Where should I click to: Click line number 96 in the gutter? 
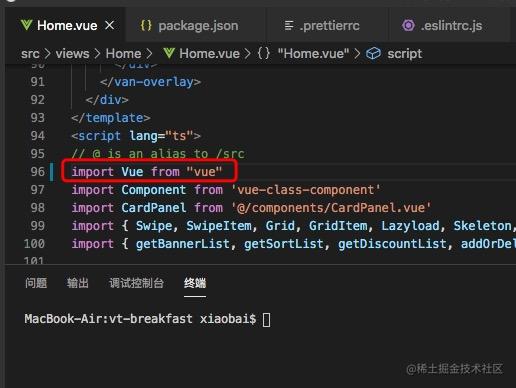click(x=37, y=172)
